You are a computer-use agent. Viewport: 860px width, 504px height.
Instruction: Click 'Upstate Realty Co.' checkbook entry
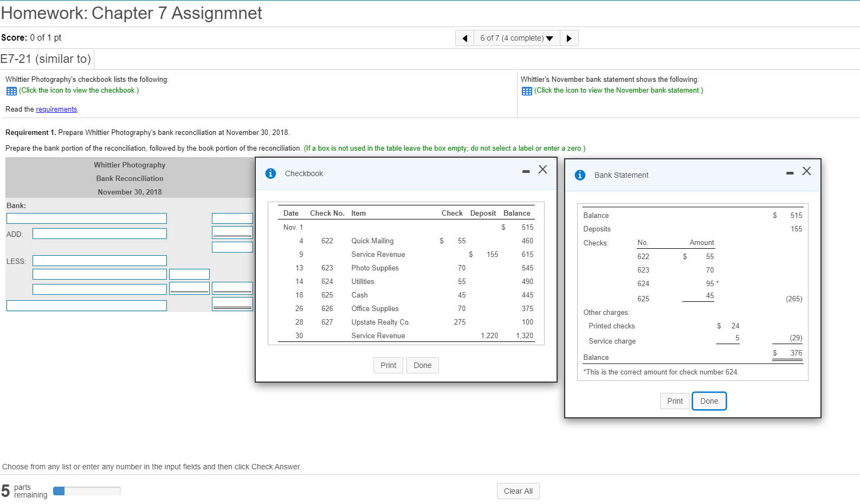[x=380, y=322]
